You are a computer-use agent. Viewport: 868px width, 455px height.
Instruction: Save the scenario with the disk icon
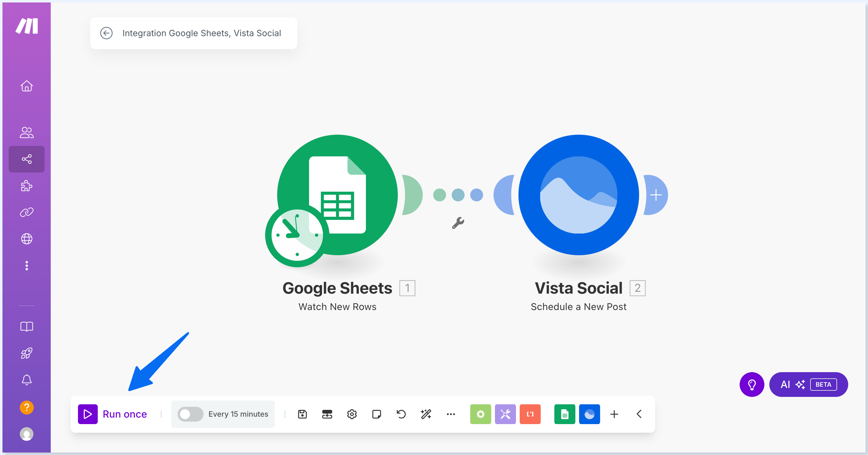pyautogui.click(x=302, y=414)
